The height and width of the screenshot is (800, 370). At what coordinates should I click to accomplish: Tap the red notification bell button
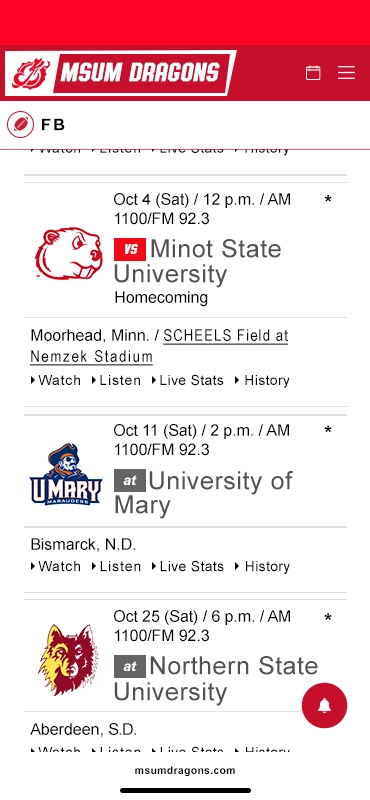(325, 705)
